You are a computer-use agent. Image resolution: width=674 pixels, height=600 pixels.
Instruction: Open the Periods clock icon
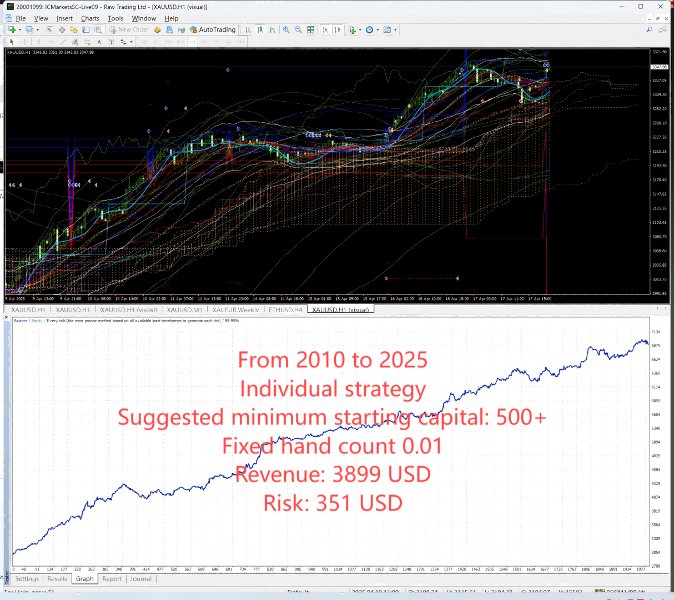pos(369,30)
